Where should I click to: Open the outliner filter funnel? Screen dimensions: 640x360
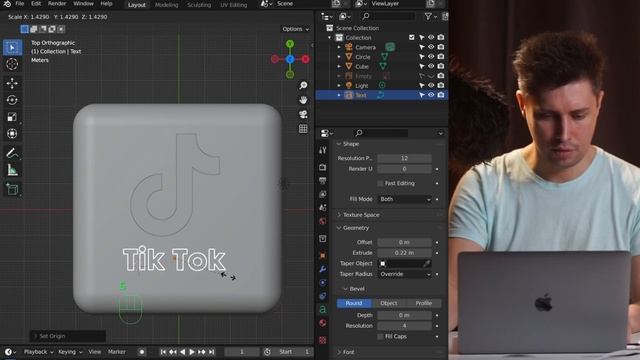tap(428, 16)
